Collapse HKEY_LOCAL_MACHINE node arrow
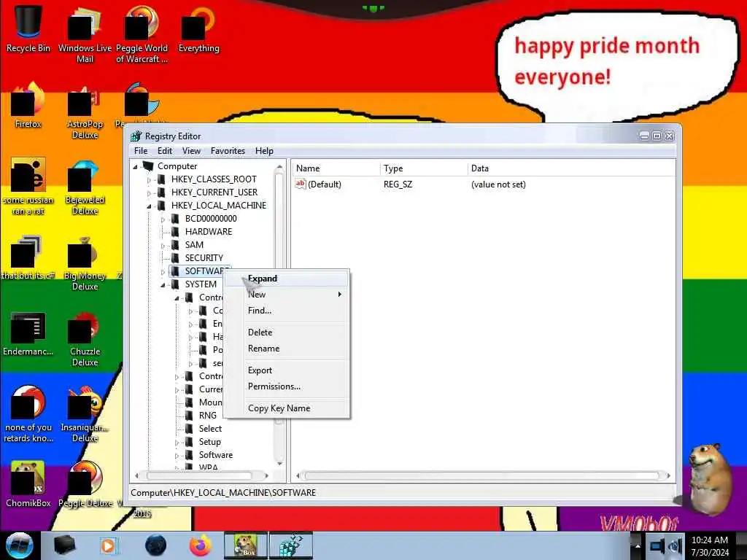This screenshot has width=747, height=560. coord(149,206)
